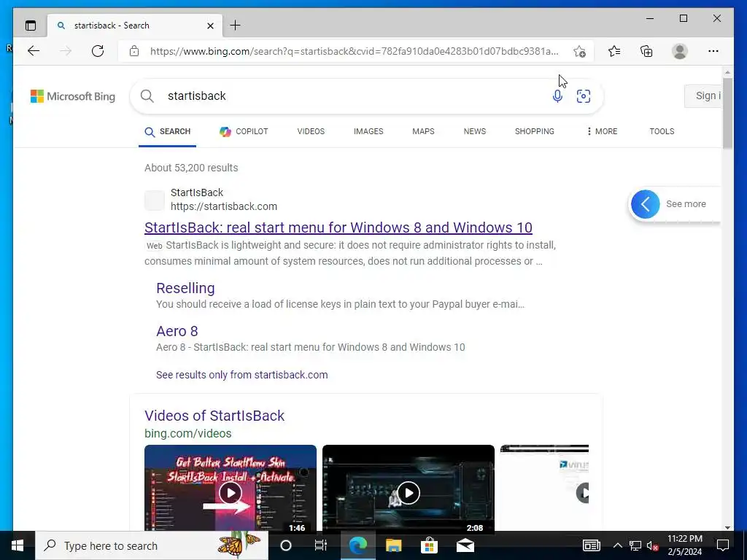Click the StartIsBack site favicon
Image resolution: width=747 pixels, height=560 pixels.
click(x=155, y=201)
